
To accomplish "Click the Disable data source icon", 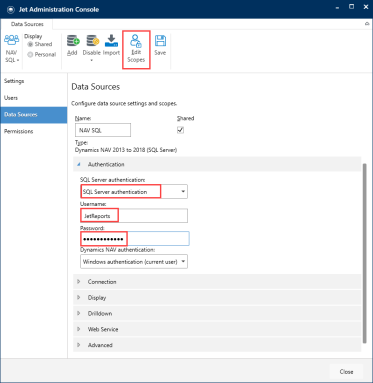I will click(92, 41).
